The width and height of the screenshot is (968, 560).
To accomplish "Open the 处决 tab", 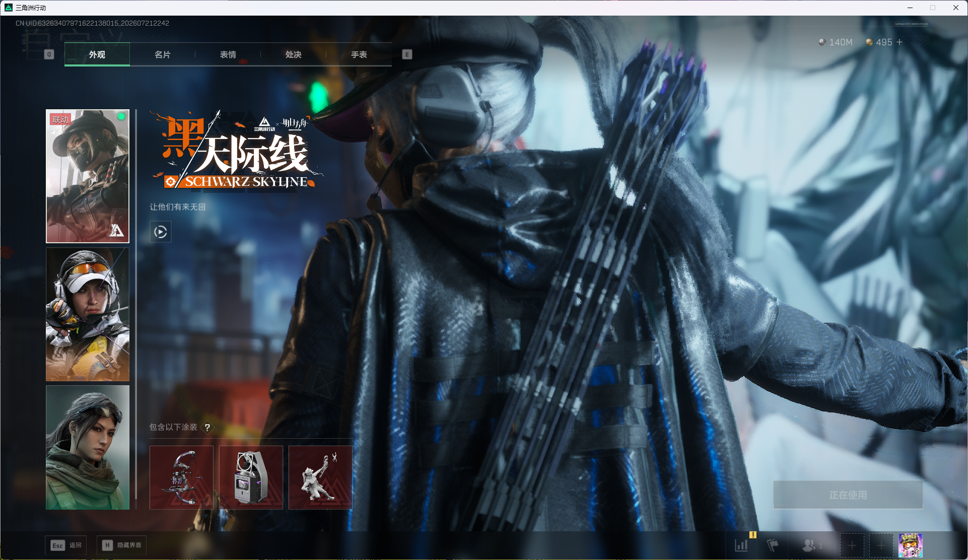I will pos(293,54).
